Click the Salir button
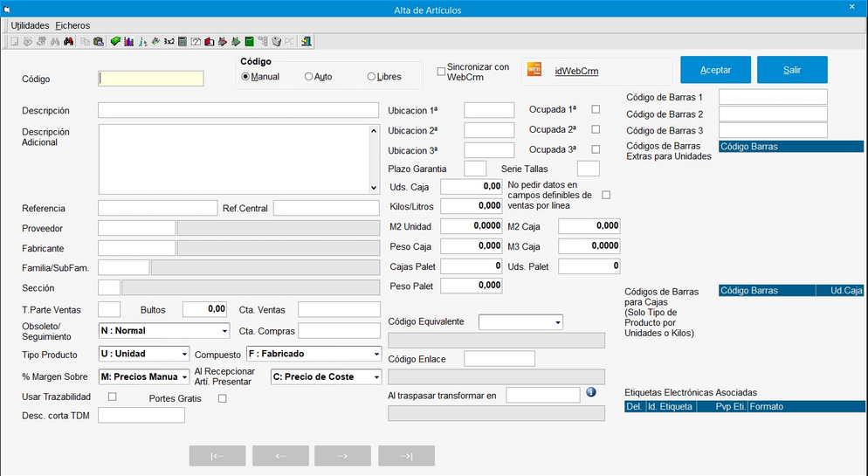The width and height of the screenshot is (868, 476). tap(792, 70)
